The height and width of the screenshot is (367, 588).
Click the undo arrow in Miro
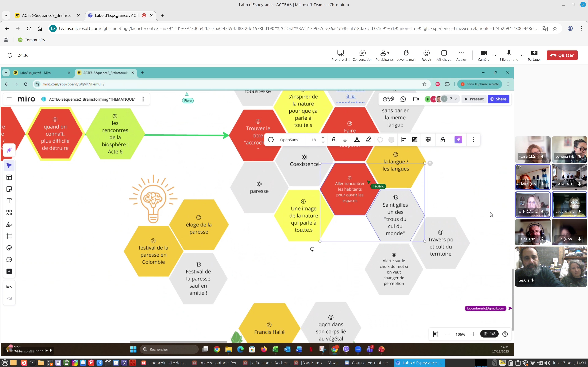[9, 287]
